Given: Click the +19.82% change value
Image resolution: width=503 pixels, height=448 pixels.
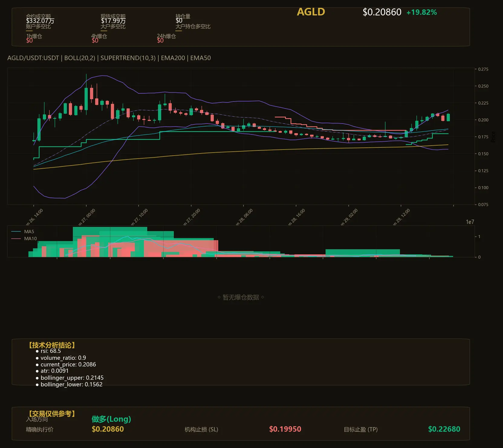Looking at the screenshot, I should (422, 12).
